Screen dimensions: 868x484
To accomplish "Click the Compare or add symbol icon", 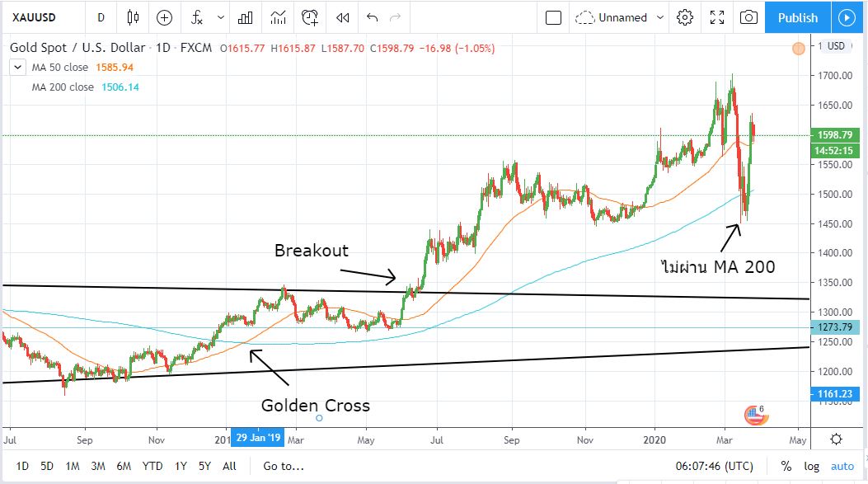I will [x=164, y=17].
